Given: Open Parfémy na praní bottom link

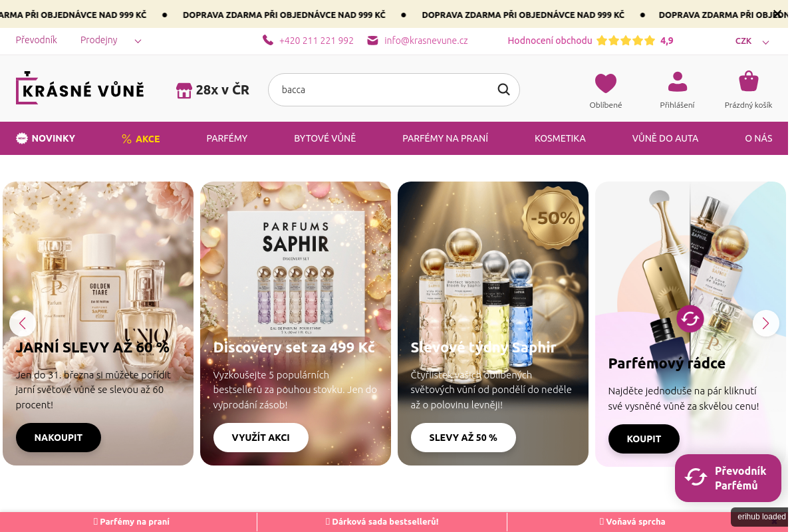Looking at the screenshot, I should pos(132,522).
